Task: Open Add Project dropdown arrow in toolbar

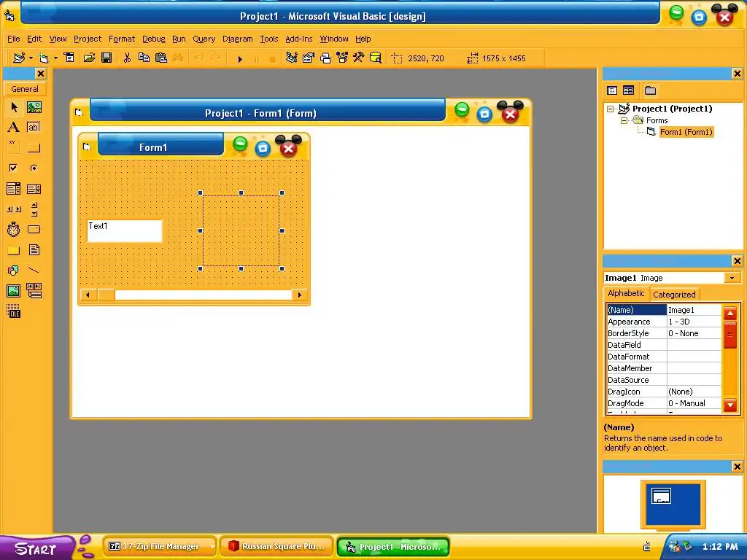Action: click(x=31, y=58)
